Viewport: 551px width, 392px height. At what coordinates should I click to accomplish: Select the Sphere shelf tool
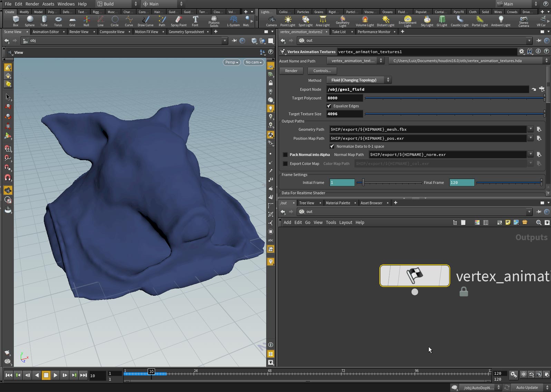click(x=30, y=21)
